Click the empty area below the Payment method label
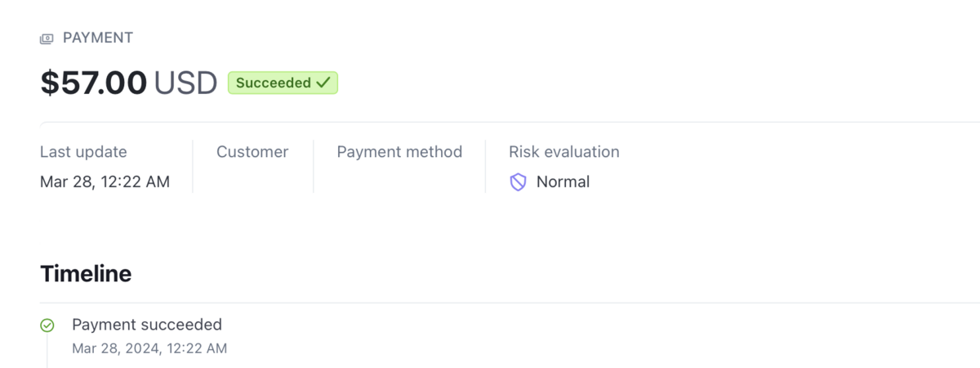Screen dimensions: 980x368 point(399,182)
